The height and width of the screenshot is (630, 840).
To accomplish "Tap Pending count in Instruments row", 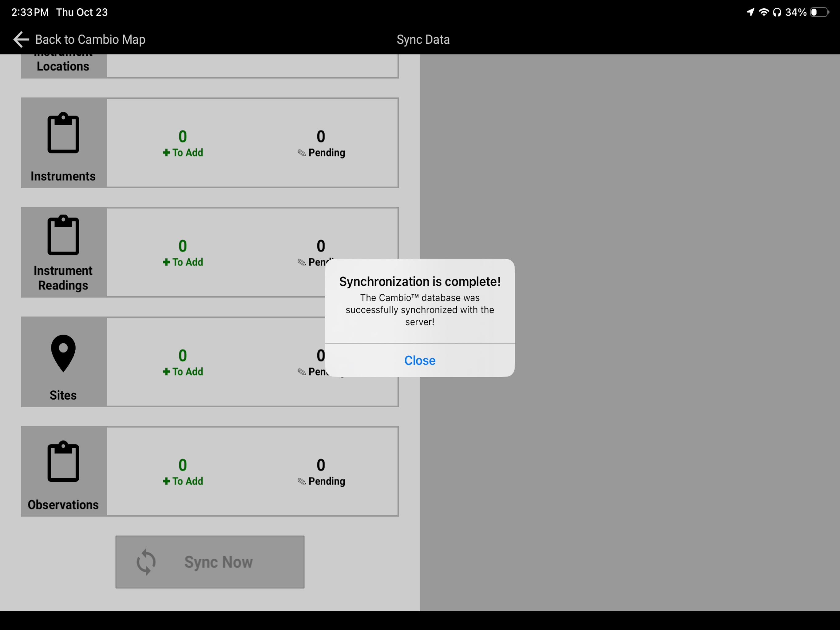I will (321, 136).
